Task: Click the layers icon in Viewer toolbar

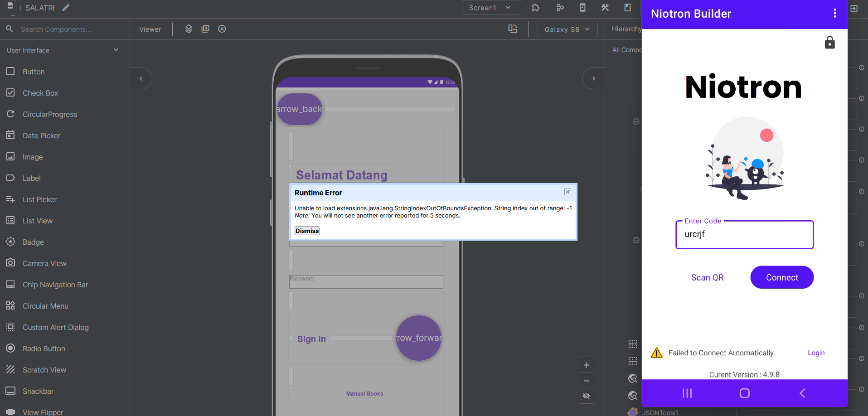Action: point(189,29)
